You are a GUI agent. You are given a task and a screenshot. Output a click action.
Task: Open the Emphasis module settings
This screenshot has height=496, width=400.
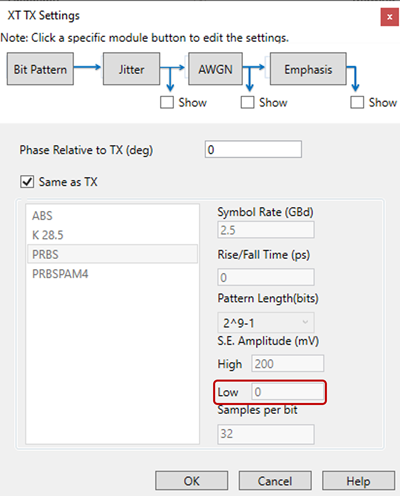[308, 69]
